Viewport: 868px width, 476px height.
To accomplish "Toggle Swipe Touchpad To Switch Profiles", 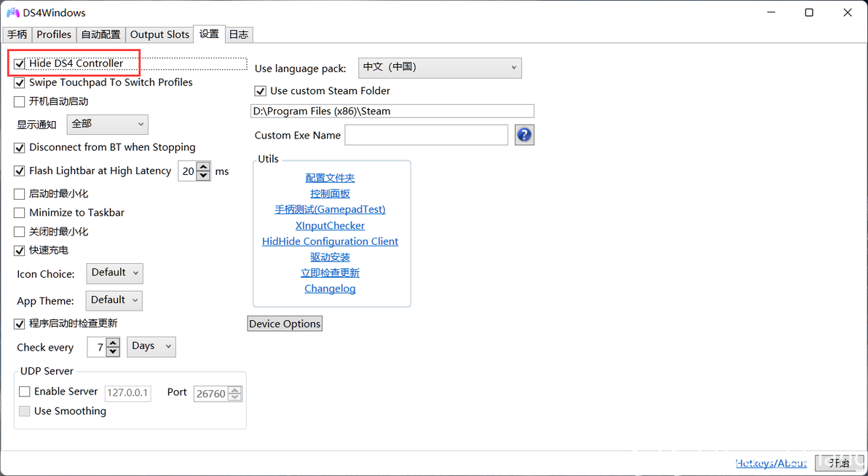I will [x=20, y=82].
